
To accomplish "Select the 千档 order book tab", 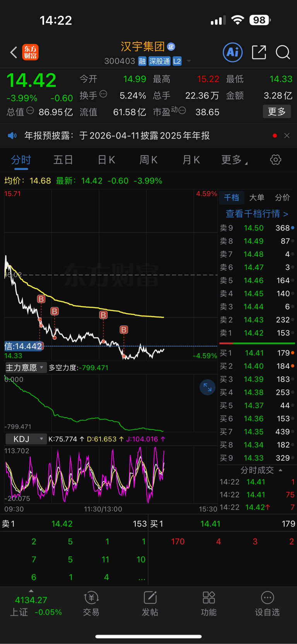I will [x=231, y=198].
